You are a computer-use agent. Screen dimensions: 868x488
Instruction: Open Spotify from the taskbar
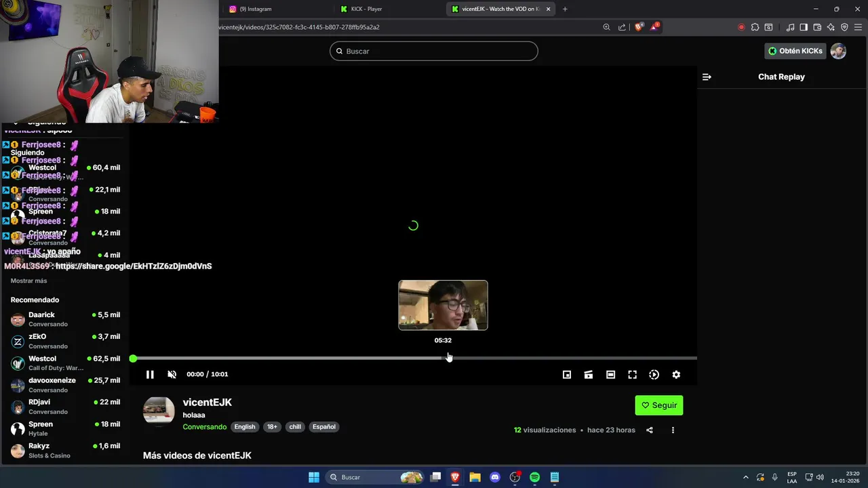534,477
